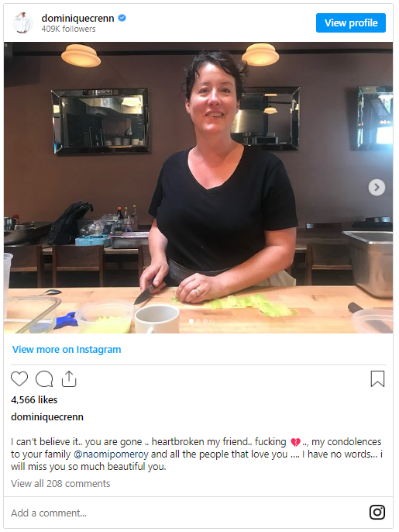Open dominiquecrenn's profile avatar
This screenshot has width=399, height=532.
tap(23, 22)
